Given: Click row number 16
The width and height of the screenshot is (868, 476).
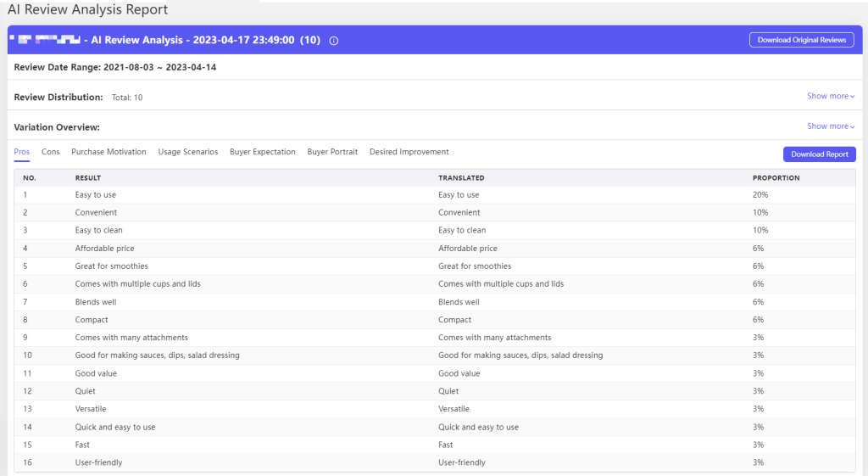Looking at the screenshot, I should coord(27,462).
